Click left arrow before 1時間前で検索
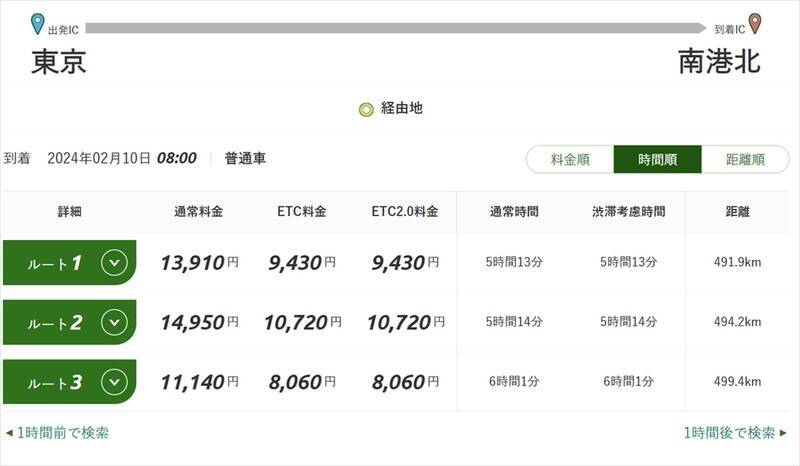This screenshot has height=466, width=800. [8, 433]
